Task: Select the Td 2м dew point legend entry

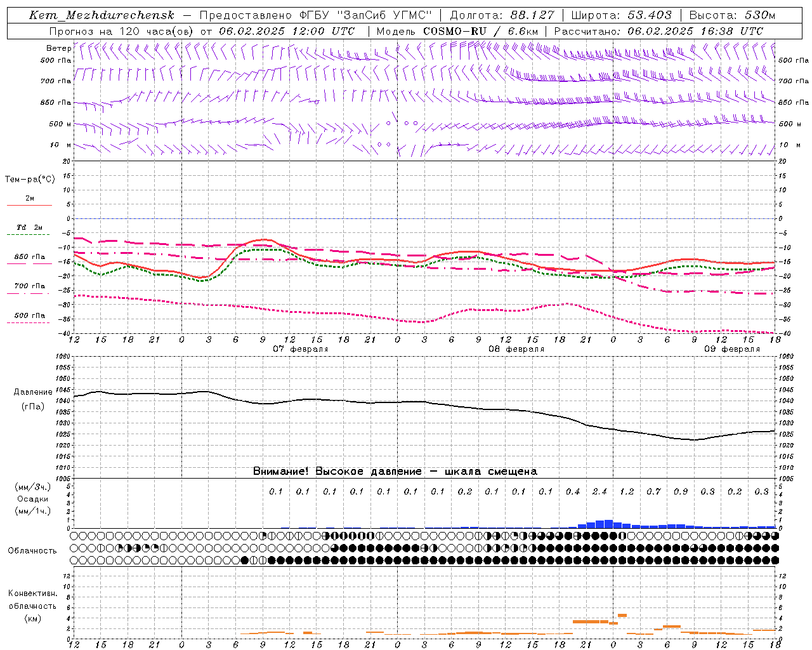Action: coord(29,227)
